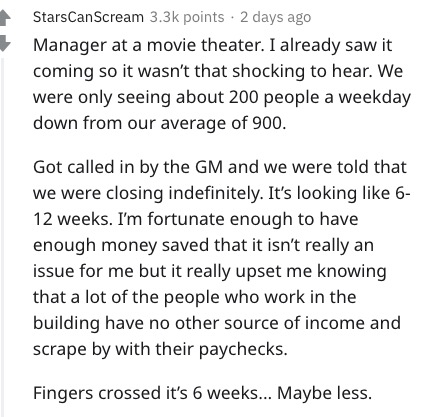Screen dimensions: 439x417
Task: Click the number 900 in the first paragraph
Action: tap(266, 123)
